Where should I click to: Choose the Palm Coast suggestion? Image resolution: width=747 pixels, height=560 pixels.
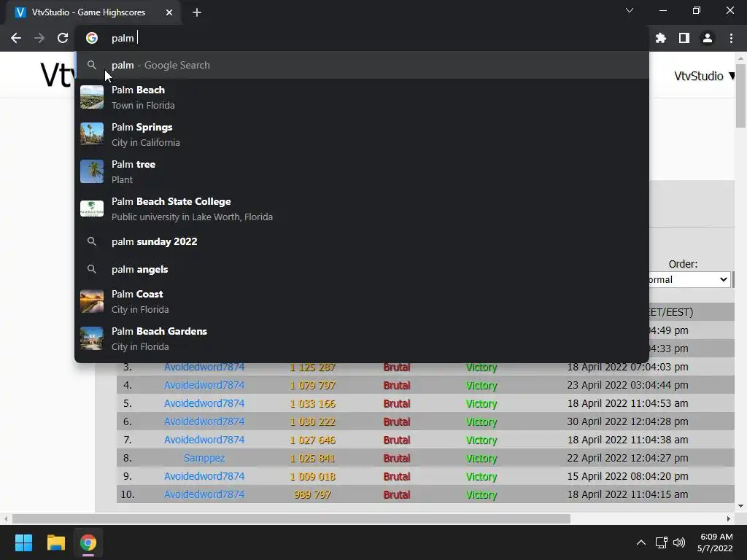pos(362,301)
